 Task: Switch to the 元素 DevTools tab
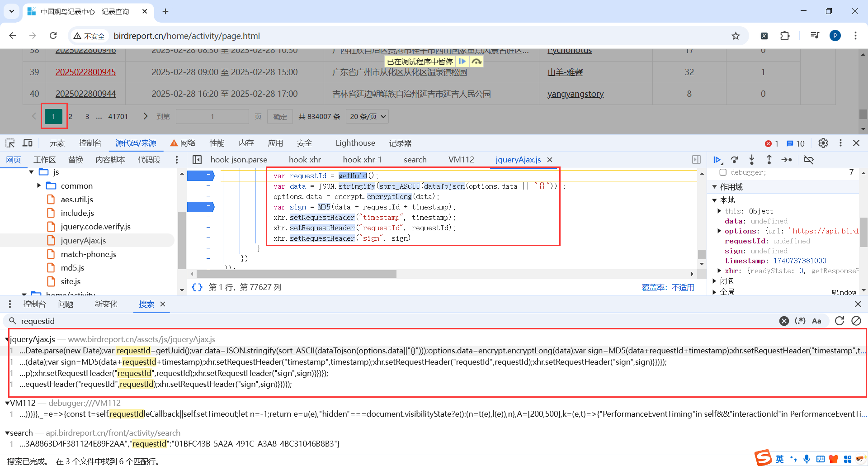pyautogui.click(x=57, y=143)
